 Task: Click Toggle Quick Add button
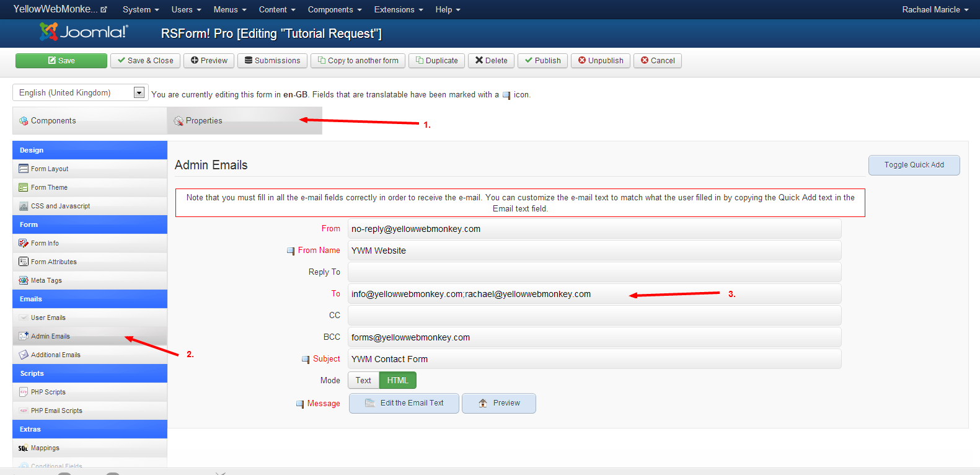coord(914,165)
